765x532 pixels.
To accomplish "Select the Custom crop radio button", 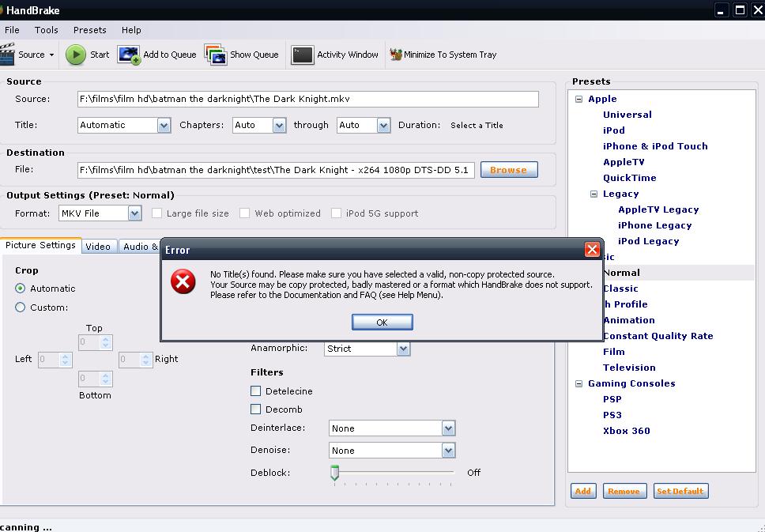I will [x=20, y=308].
